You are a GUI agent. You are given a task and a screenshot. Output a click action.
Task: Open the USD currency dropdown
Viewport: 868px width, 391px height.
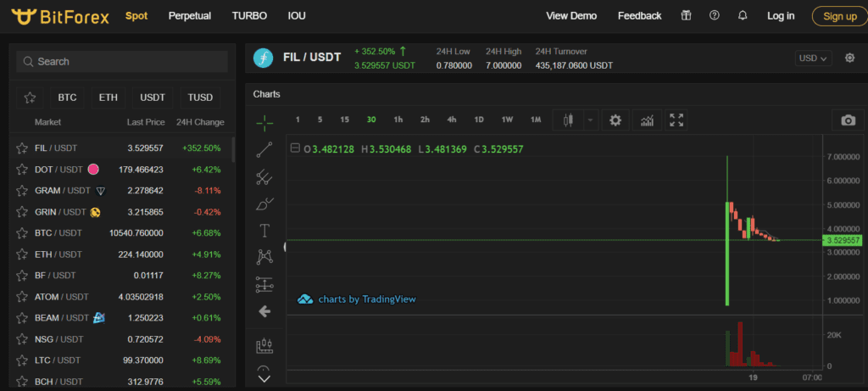pyautogui.click(x=813, y=58)
